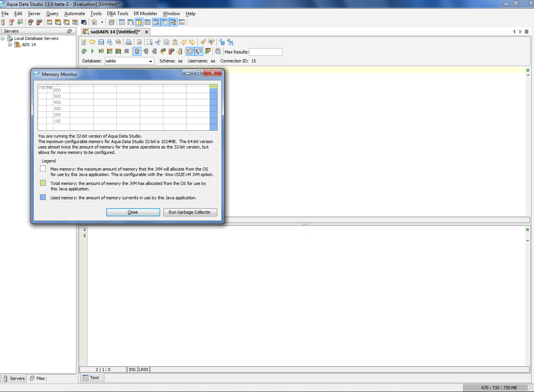Click the printer-like icon left of Max Results
Screen dimensions: 534x392
point(218,51)
